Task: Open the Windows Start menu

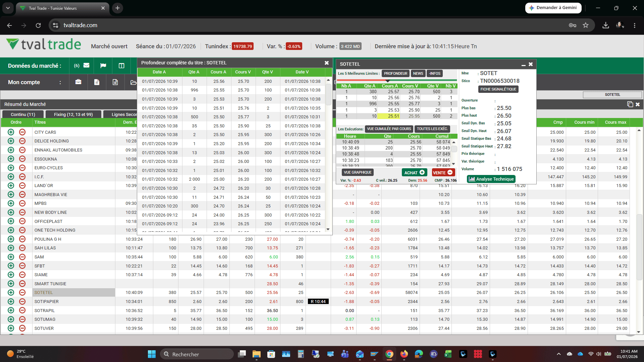Action: coord(152,354)
